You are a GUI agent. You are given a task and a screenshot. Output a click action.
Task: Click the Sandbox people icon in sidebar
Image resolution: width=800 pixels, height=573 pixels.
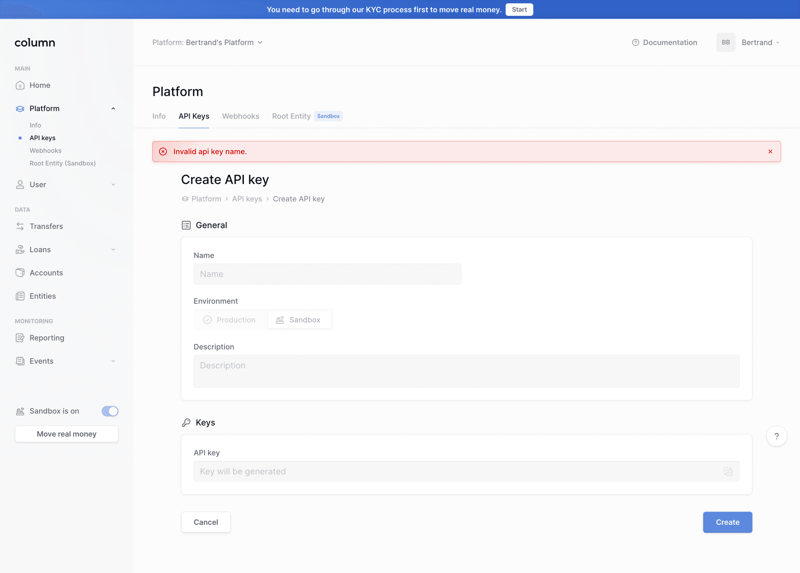pyautogui.click(x=20, y=411)
